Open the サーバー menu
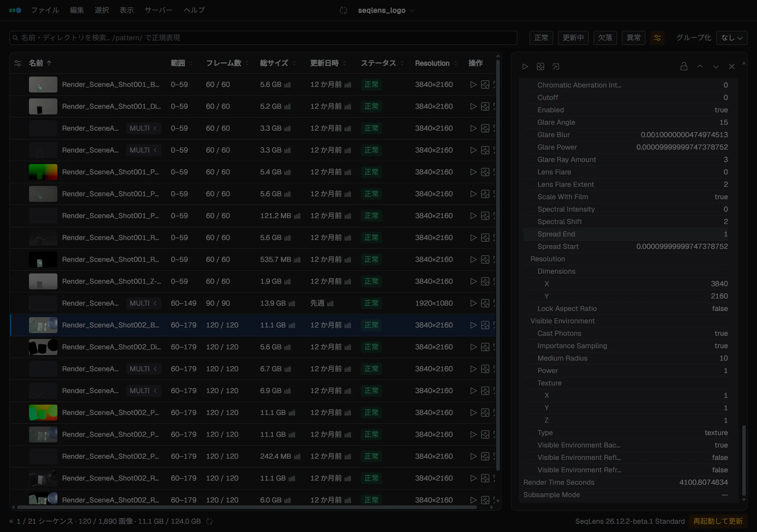This screenshot has height=532, width=757. click(158, 10)
